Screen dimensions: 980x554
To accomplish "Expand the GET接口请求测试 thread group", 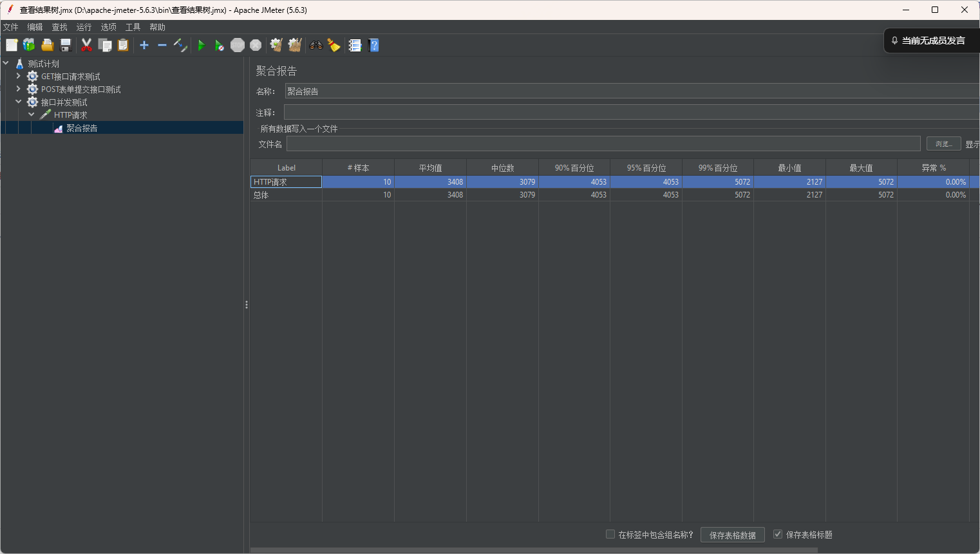I will tap(18, 76).
